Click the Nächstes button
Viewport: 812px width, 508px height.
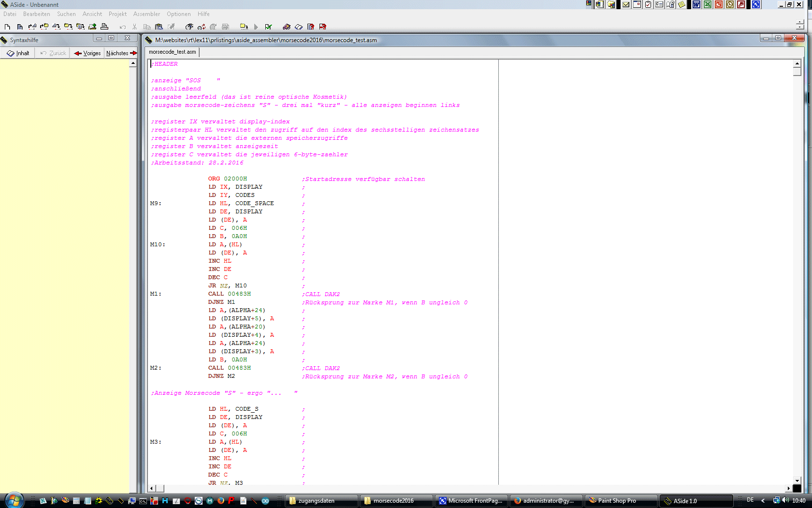point(121,53)
